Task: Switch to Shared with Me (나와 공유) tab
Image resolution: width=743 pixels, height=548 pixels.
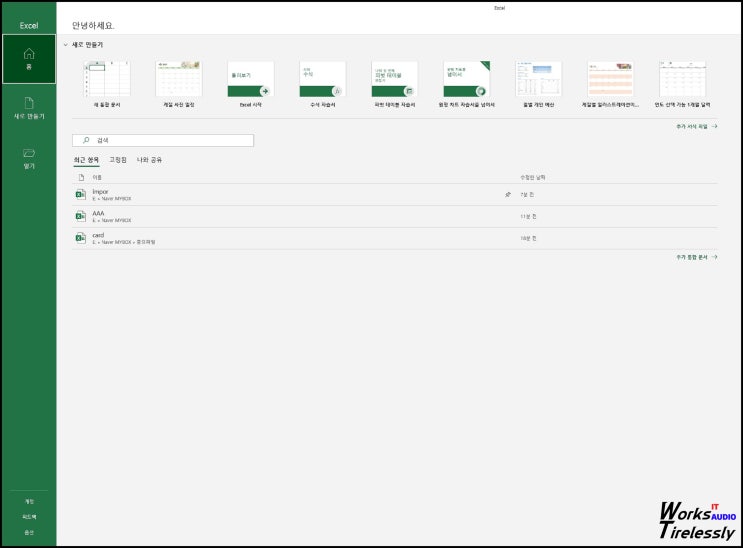Action: point(149,160)
